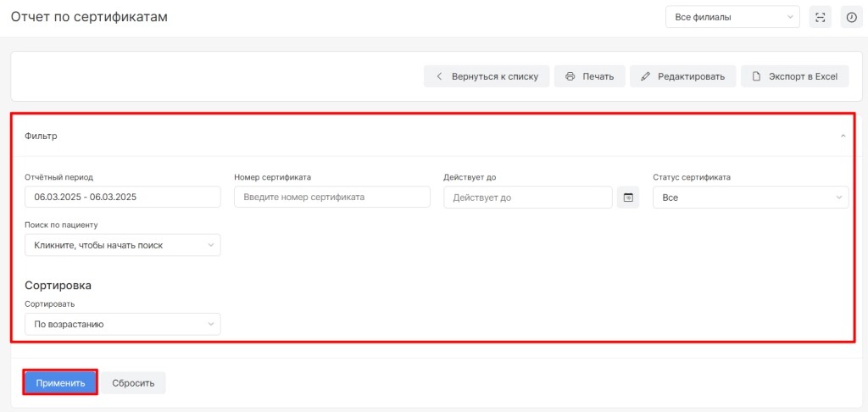Click the Фильтр section header title
This screenshot has width=868, height=412.
(x=41, y=136)
